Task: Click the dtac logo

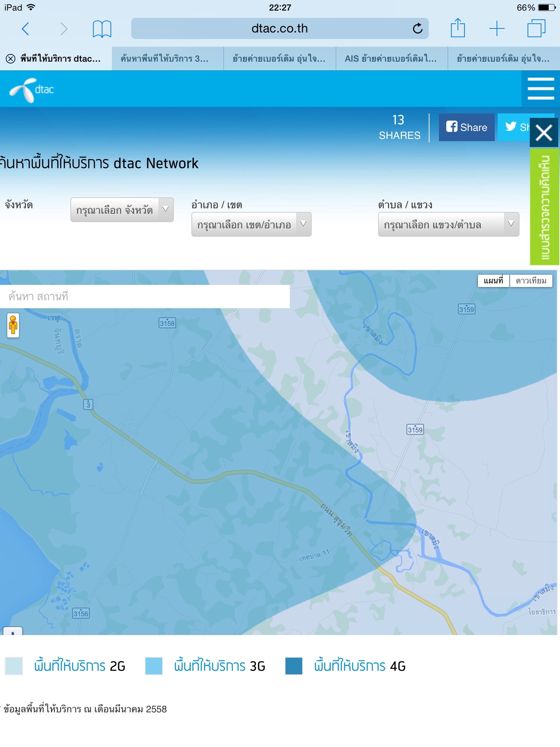Action: (x=32, y=90)
